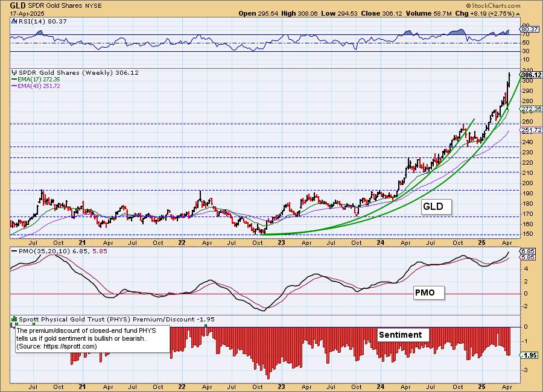Screen dimensions: 543x392
Task: Click the premium/discount explanation note box
Action: coord(93,339)
